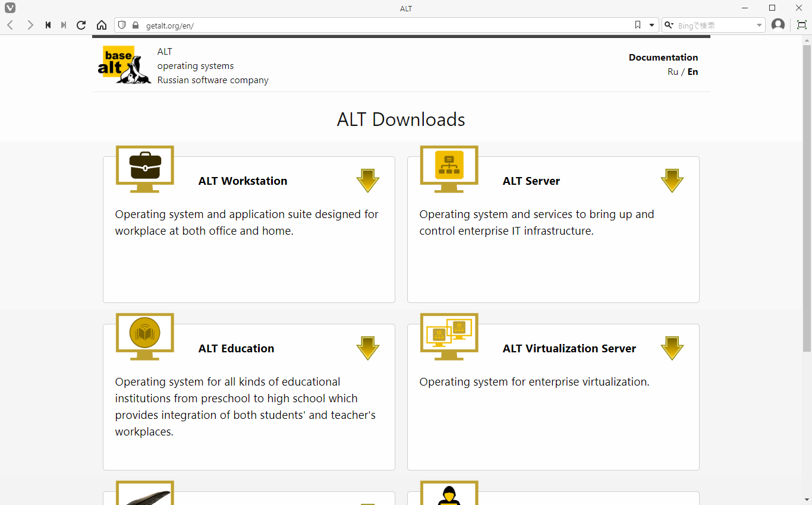Expand ALT Server download arrow
The image size is (812, 505).
click(x=672, y=181)
